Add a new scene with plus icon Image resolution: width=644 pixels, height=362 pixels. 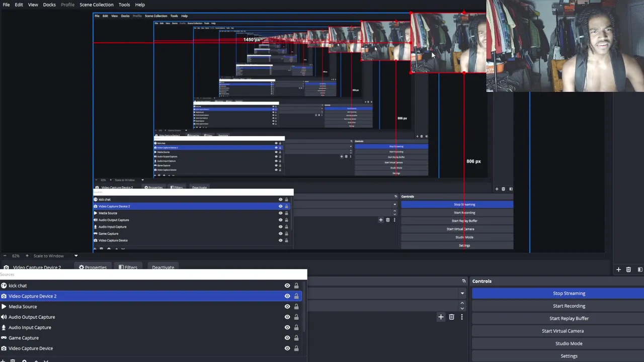coord(618,269)
